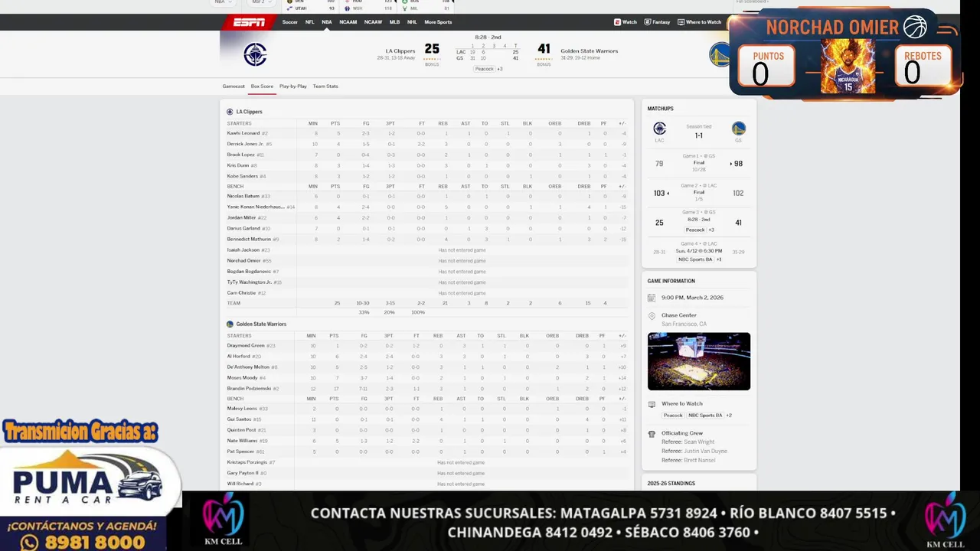Viewport: 980px width, 551px height.
Task: Click the LA Clippers team name in the score header
Action: coord(400,51)
